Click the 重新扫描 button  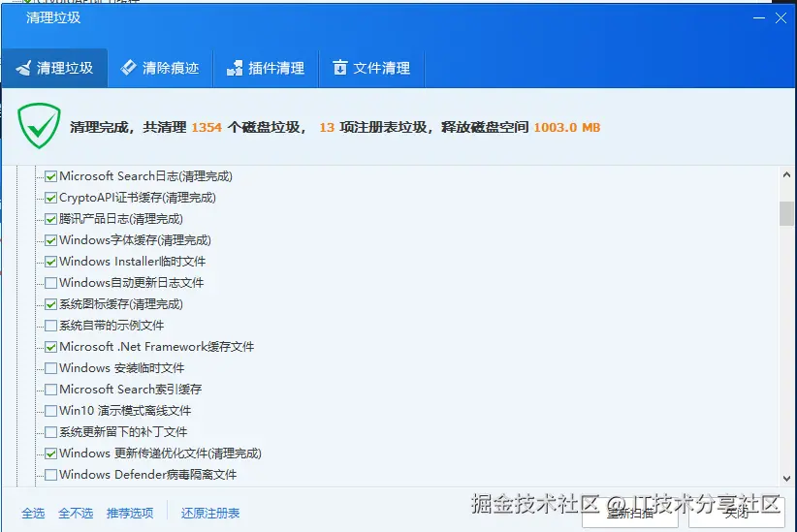click(630, 514)
